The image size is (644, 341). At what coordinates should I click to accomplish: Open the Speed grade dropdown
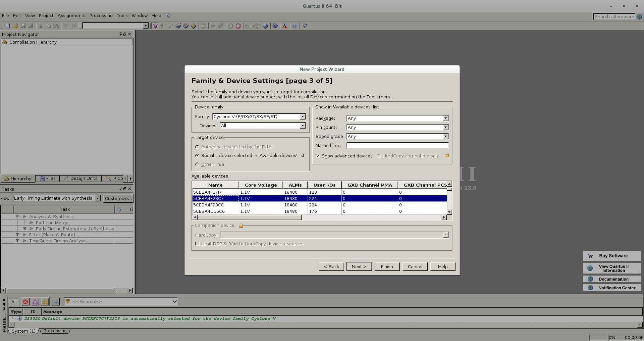[445, 136]
